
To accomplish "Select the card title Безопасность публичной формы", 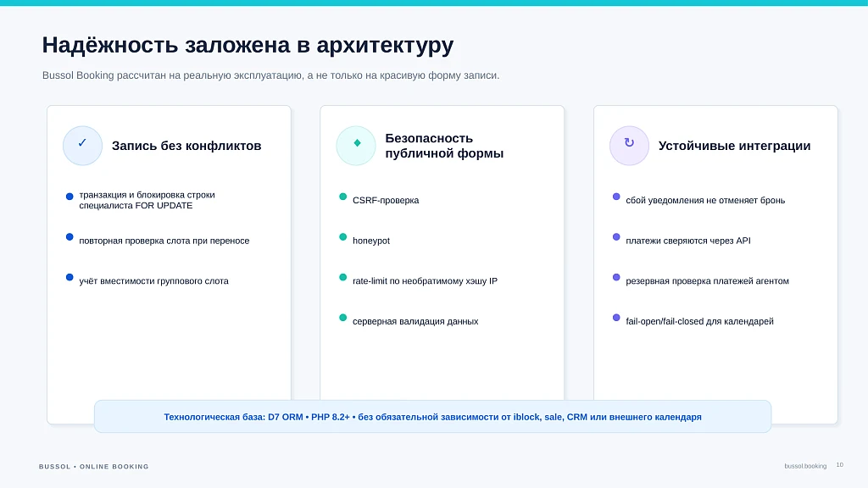I will (x=444, y=146).
